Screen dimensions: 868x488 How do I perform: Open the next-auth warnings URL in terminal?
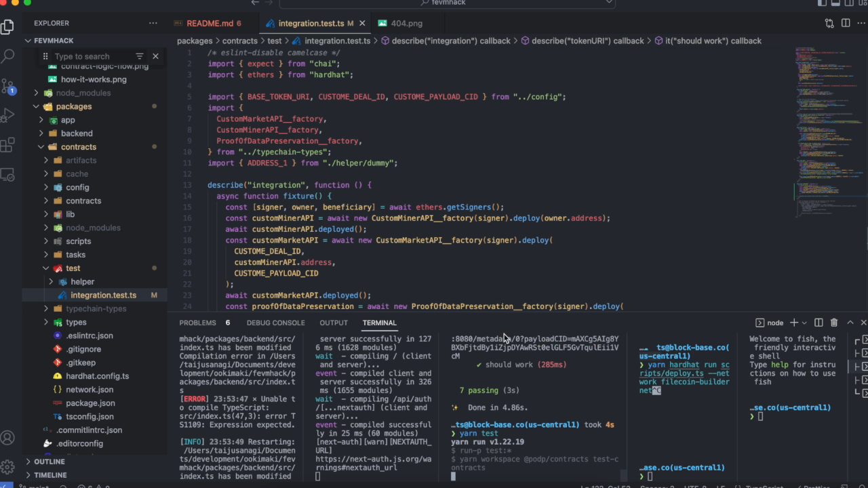373,463
